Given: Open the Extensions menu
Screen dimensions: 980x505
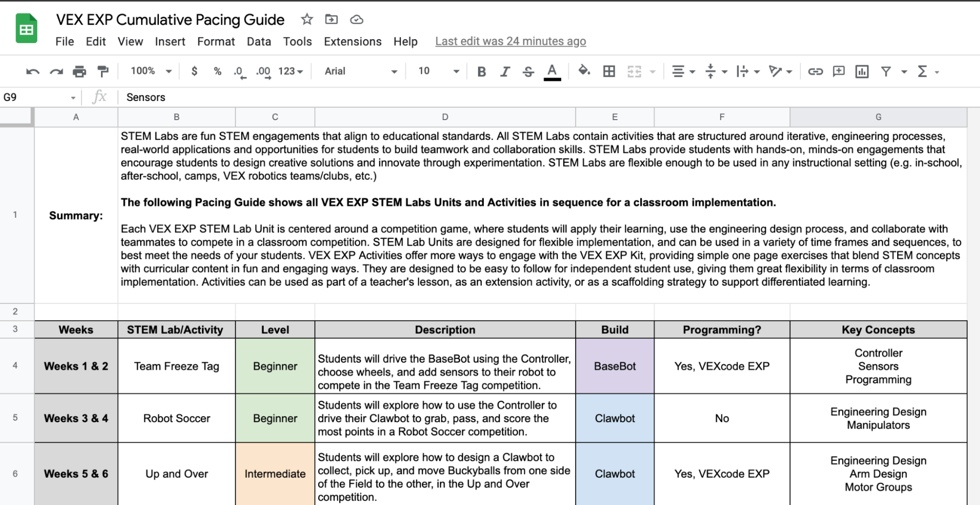Looking at the screenshot, I should tap(352, 42).
